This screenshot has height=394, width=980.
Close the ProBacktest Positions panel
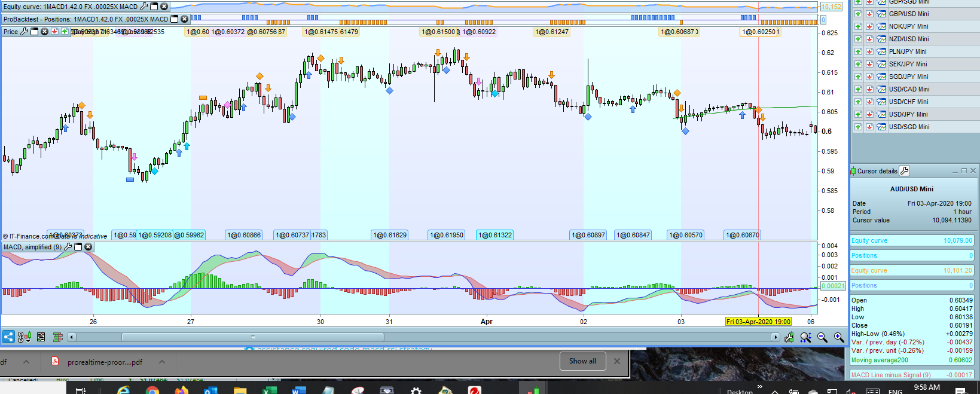point(184,19)
